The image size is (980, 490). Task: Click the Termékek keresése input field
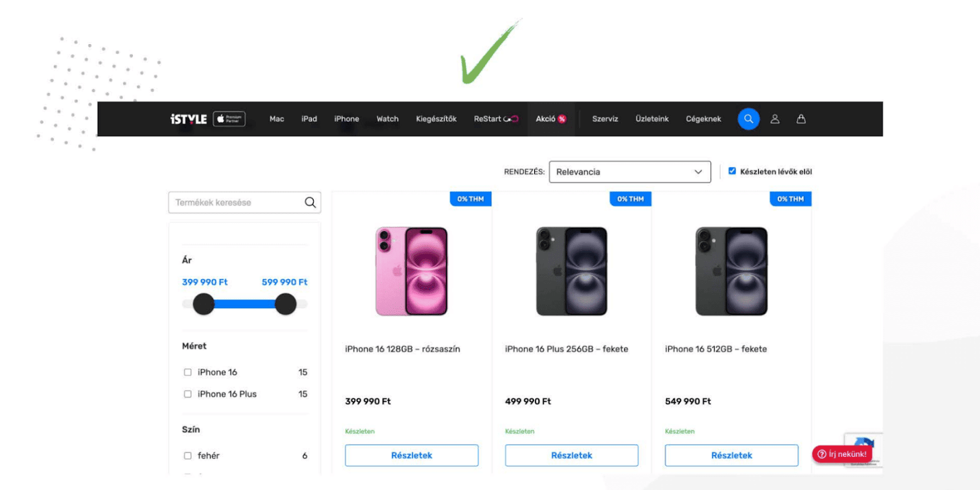click(237, 202)
